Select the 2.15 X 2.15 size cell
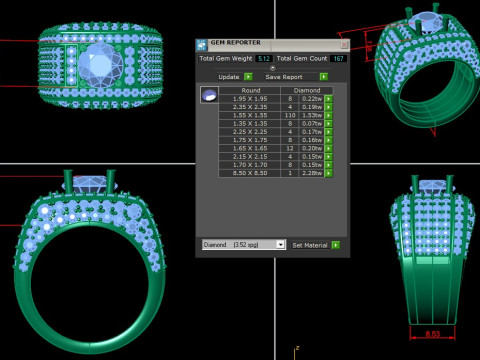Screen dimensions: 480x360 [x=250, y=157]
